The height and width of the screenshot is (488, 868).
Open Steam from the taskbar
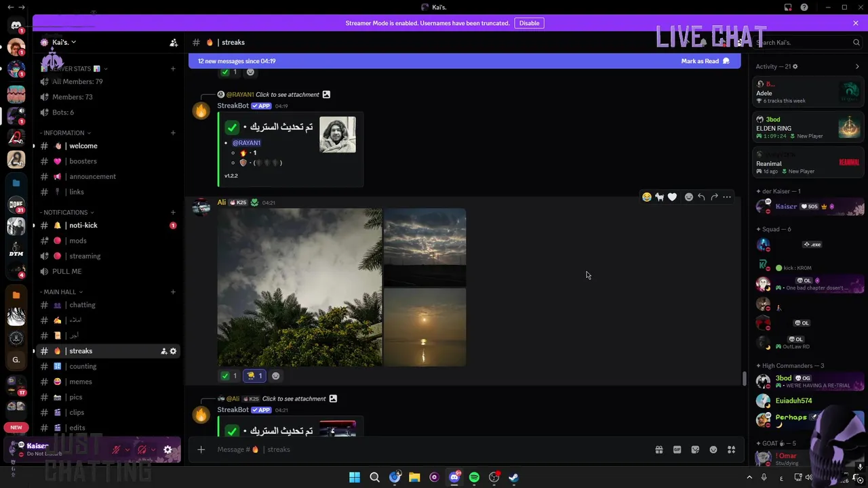click(x=513, y=477)
